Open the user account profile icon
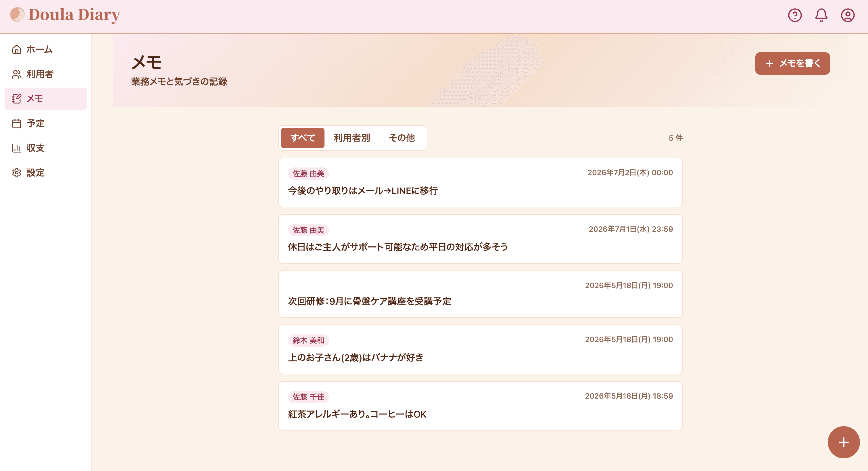 (847, 15)
